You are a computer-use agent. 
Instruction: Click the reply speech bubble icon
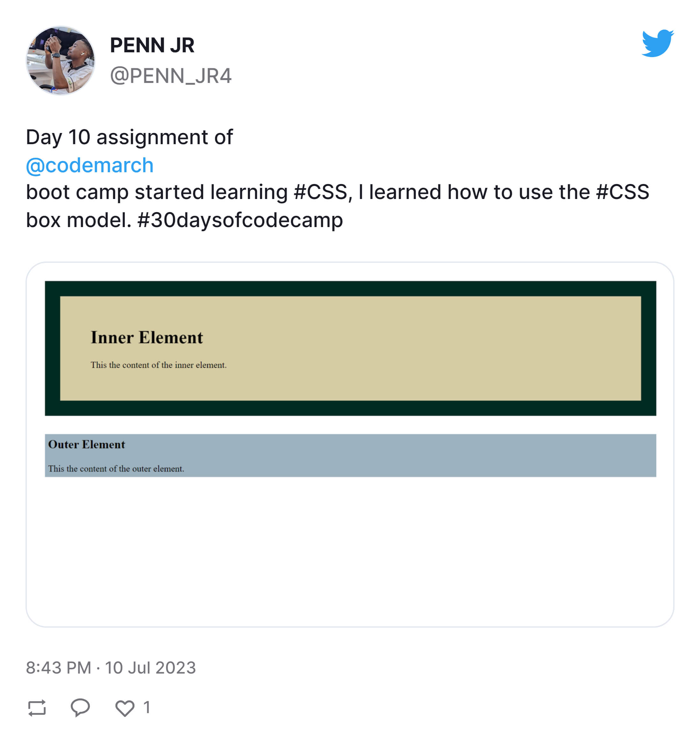[80, 707]
